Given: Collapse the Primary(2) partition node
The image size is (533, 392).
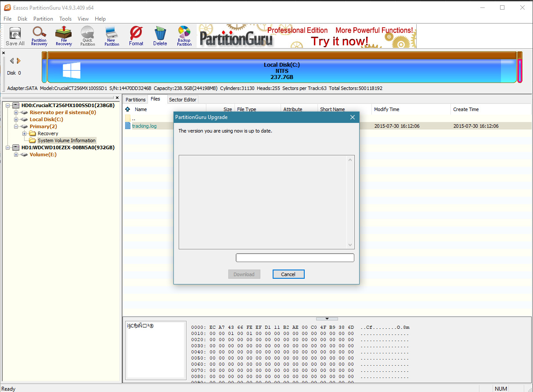Looking at the screenshot, I should point(16,126).
